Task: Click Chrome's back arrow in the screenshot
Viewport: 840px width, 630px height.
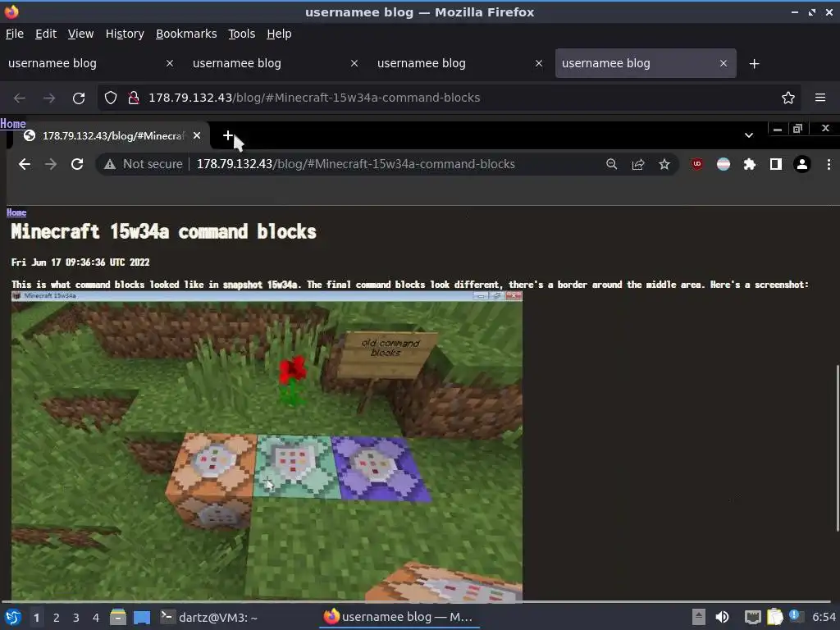Action: [24, 164]
